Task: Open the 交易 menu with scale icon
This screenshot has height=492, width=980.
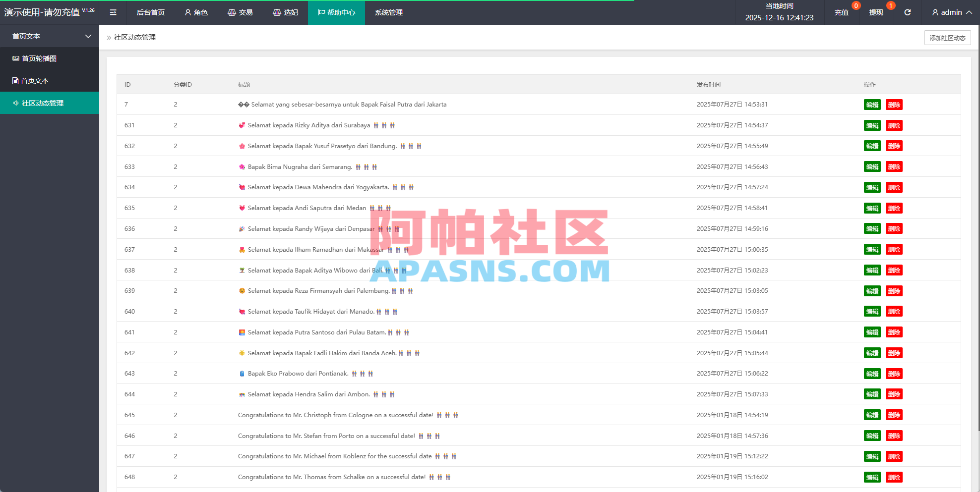Action: 240,12
